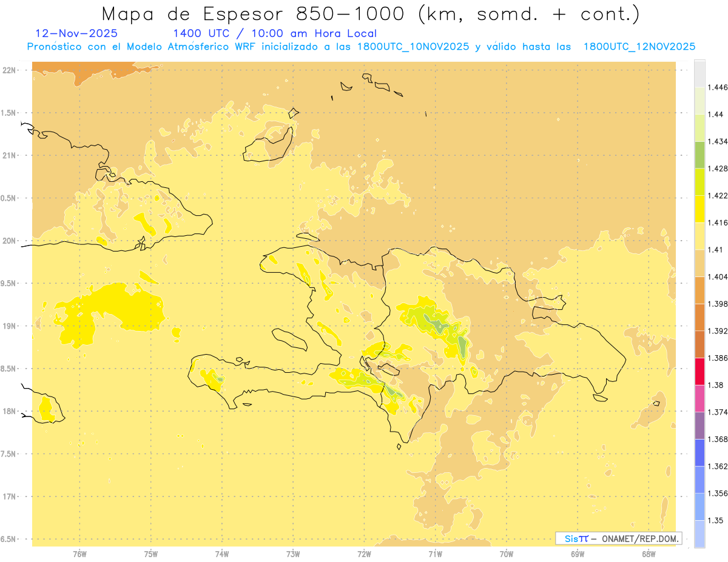Click the purple legend swatch between 1.368 and 1.374
Image resolution: width=728 pixels, height=562 pixels.
coord(699,426)
